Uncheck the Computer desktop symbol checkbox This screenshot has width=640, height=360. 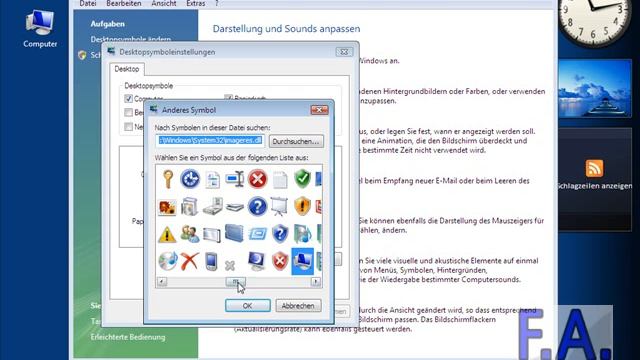click(129, 99)
